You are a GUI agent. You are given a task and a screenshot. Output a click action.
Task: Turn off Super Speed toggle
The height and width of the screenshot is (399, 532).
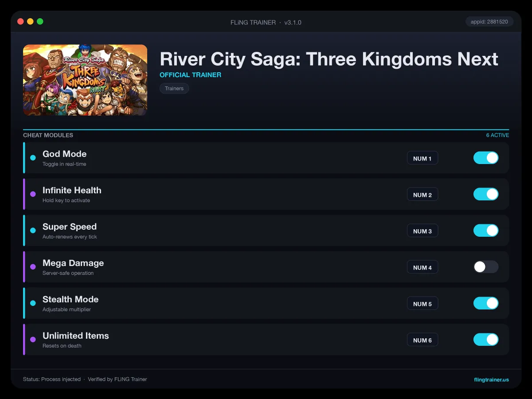pos(486,231)
